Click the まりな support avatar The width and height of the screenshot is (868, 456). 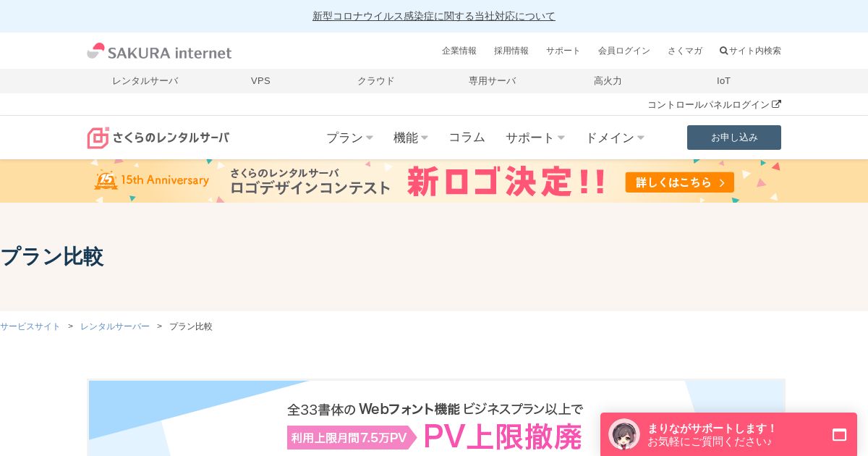(624, 434)
